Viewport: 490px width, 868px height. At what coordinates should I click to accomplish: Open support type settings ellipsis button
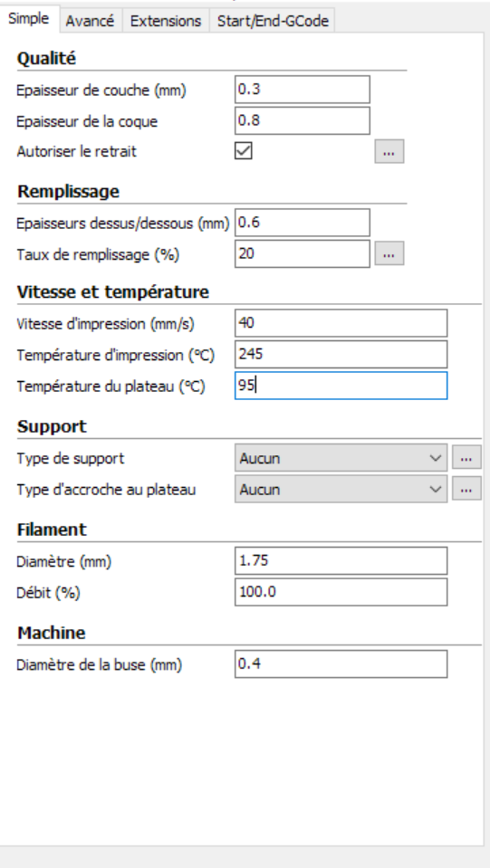(x=466, y=458)
